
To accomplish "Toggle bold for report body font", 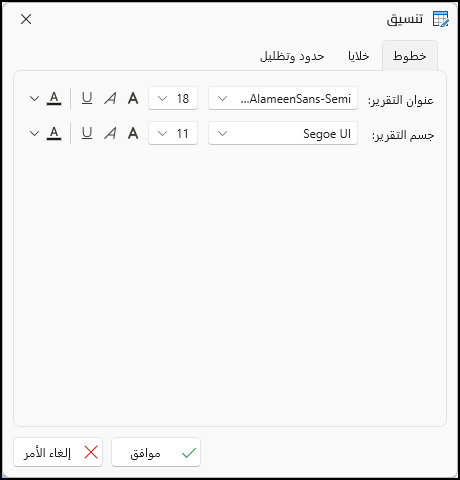I will tap(133, 133).
